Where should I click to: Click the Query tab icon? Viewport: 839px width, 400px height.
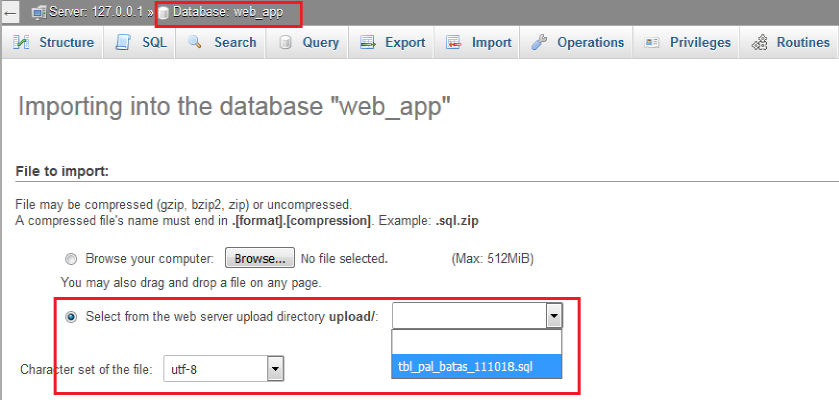tap(285, 43)
